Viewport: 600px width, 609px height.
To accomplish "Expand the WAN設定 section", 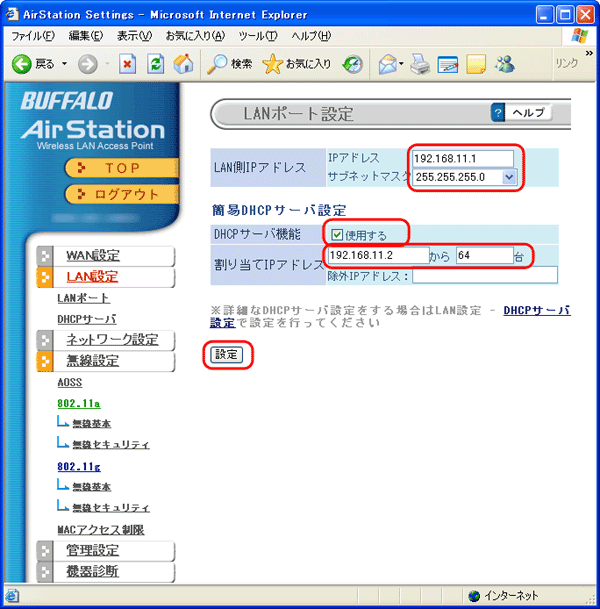I will click(106, 256).
